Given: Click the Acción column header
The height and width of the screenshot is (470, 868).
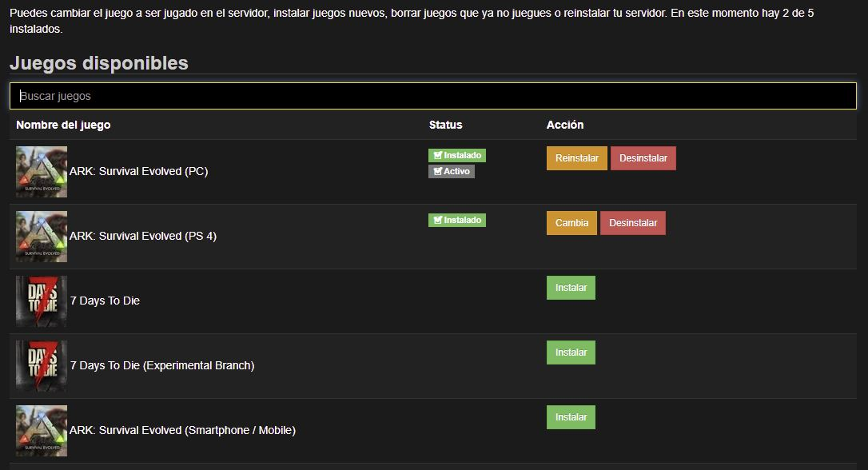Looking at the screenshot, I should pos(565,125).
